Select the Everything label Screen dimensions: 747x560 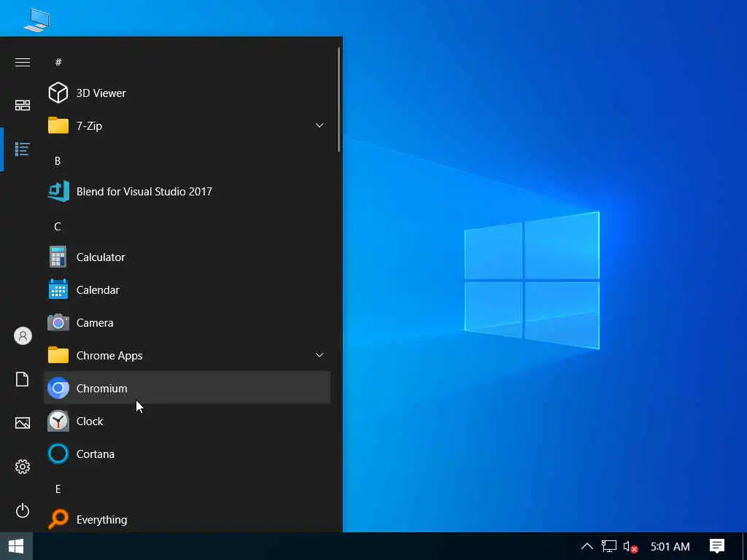point(101,519)
